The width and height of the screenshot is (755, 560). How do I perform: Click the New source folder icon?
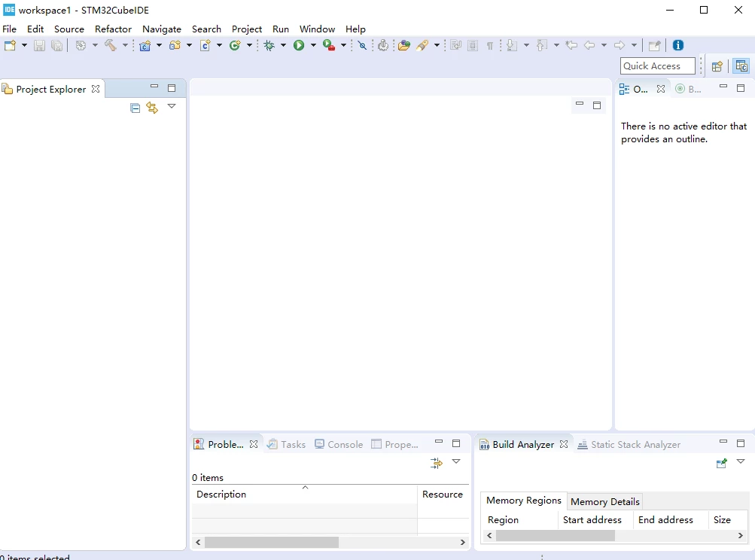click(x=175, y=45)
